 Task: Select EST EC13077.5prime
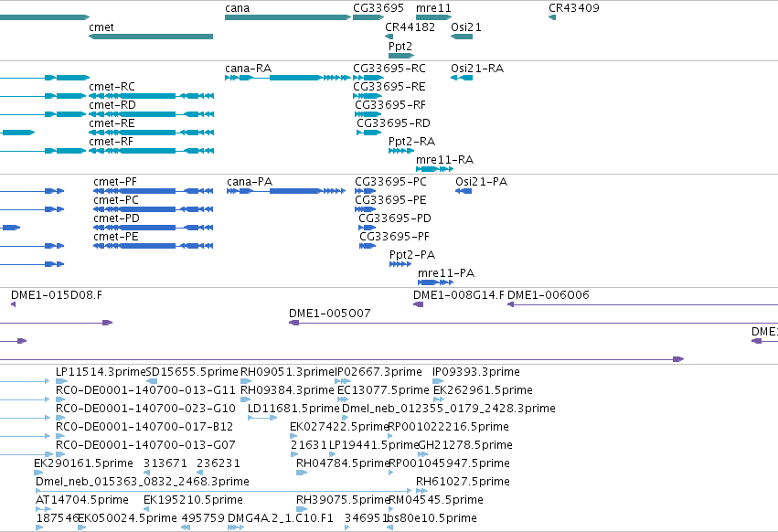click(x=342, y=400)
